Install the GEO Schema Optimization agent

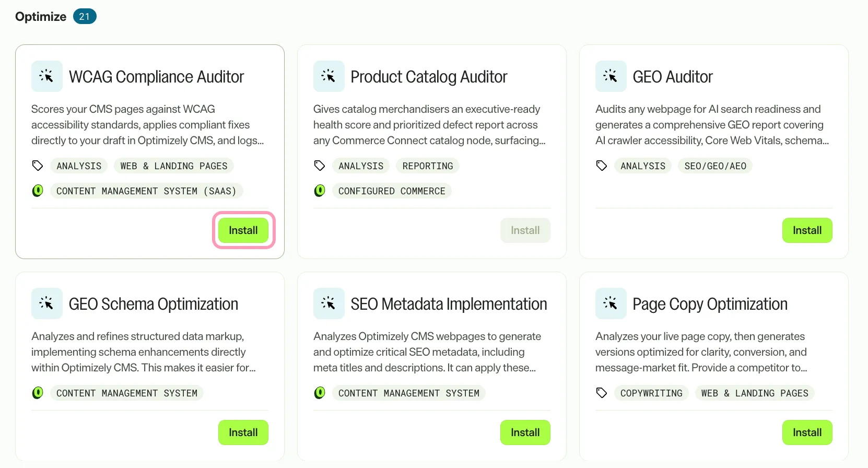[x=243, y=432]
